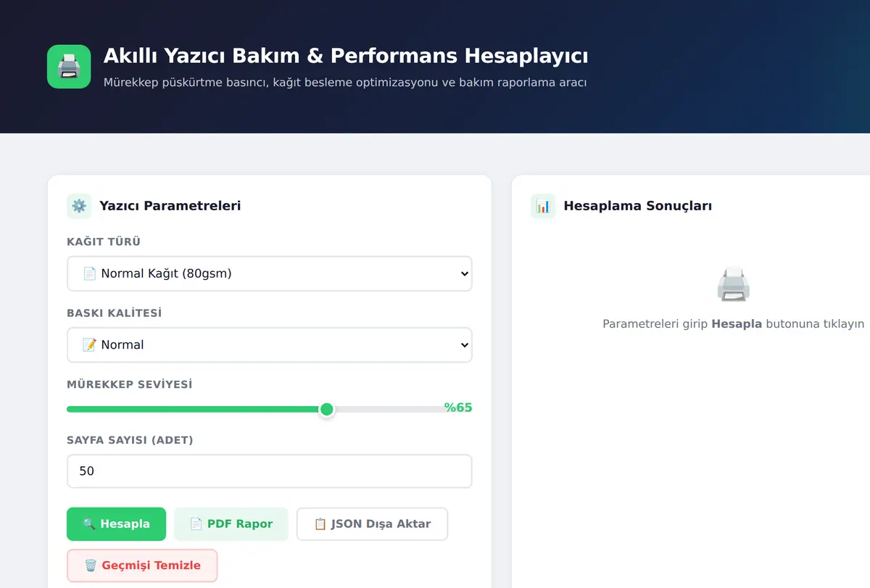Click the Parametreleri girip Hesapla hint text
Image resolution: width=870 pixels, height=588 pixels.
click(733, 324)
